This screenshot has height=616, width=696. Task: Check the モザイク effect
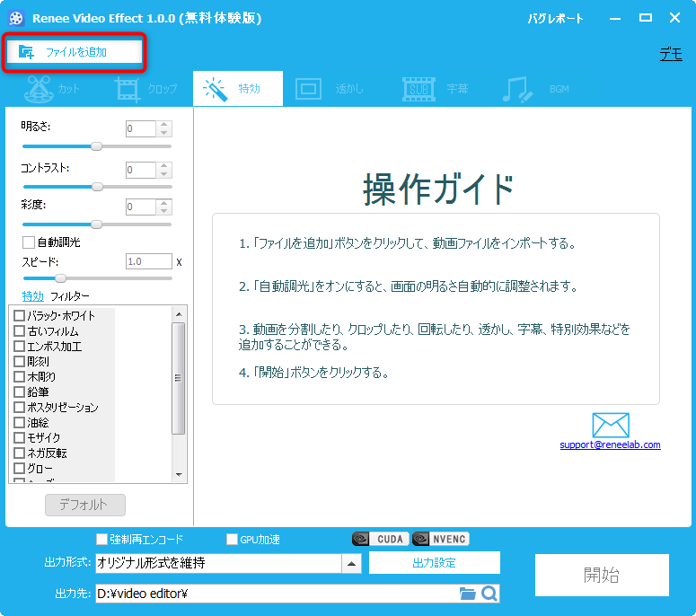tap(19, 437)
